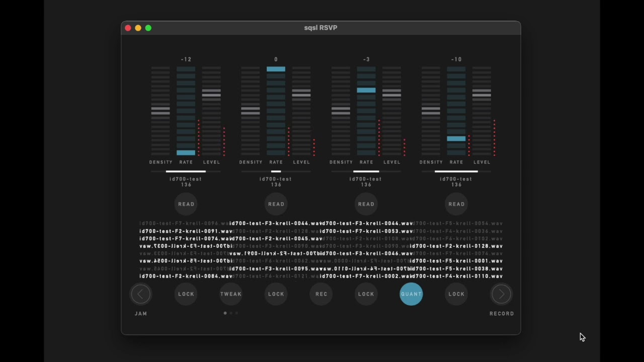Select the third page indicator dot
644x362 pixels.
[236, 313]
